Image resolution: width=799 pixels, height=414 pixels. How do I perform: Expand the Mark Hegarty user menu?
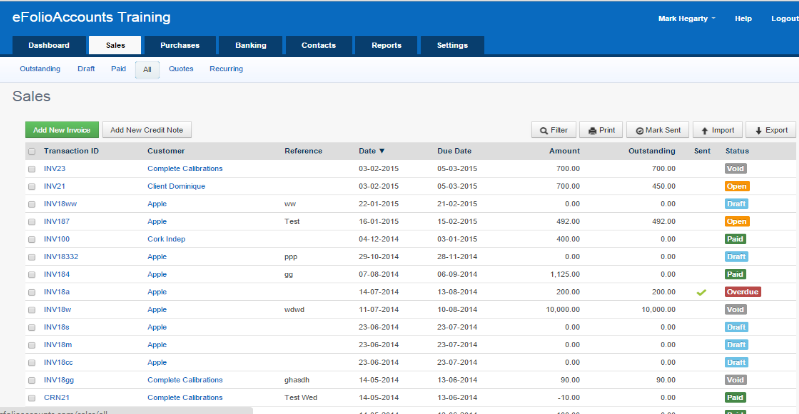686,18
